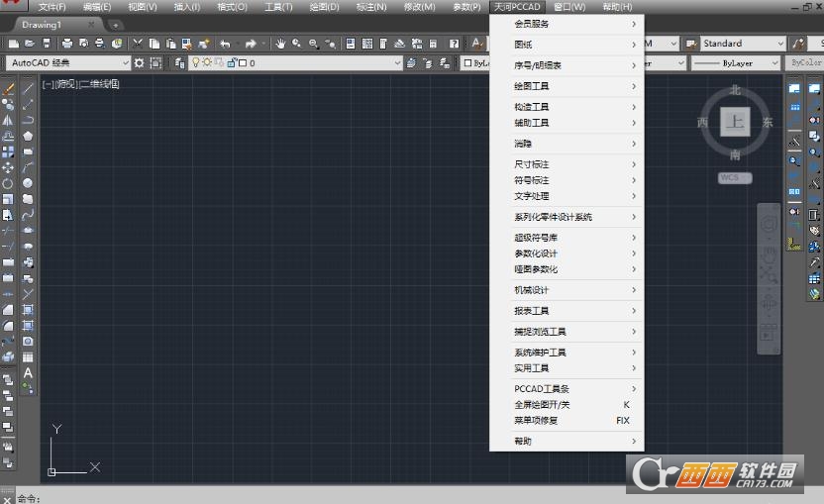This screenshot has width=824, height=504.
Task: Select the Table tool in Draw toolbar
Action: pos(28,356)
